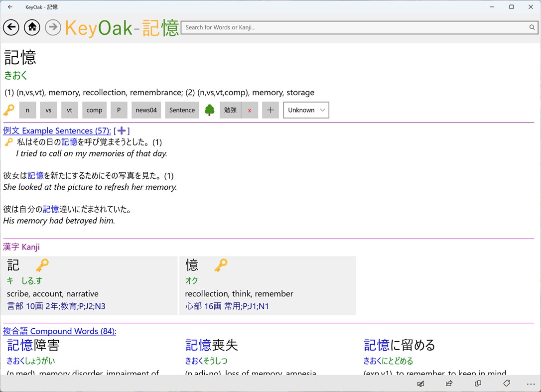Click the key icon beside the tag row
The image size is (541, 392).
(8, 110)
